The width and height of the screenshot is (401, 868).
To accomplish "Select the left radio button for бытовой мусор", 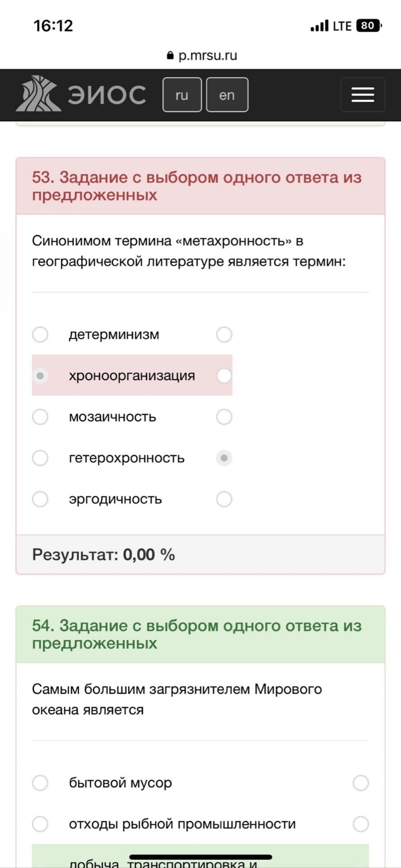I will [40, 783].
